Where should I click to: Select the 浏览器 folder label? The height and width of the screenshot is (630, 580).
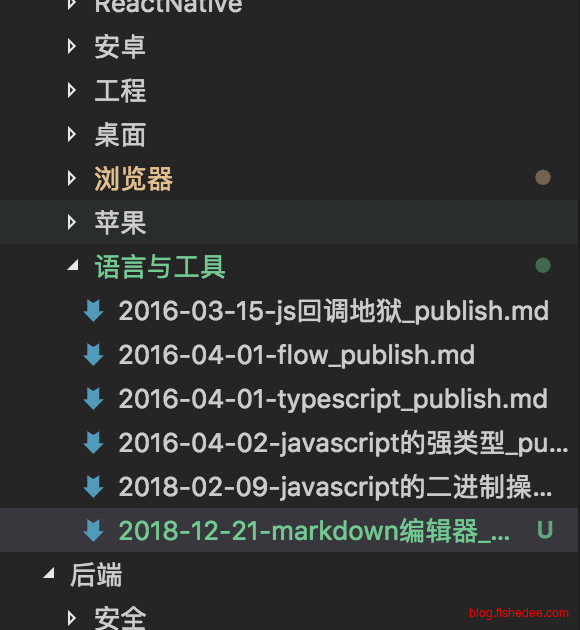click(x=133, y=178)
